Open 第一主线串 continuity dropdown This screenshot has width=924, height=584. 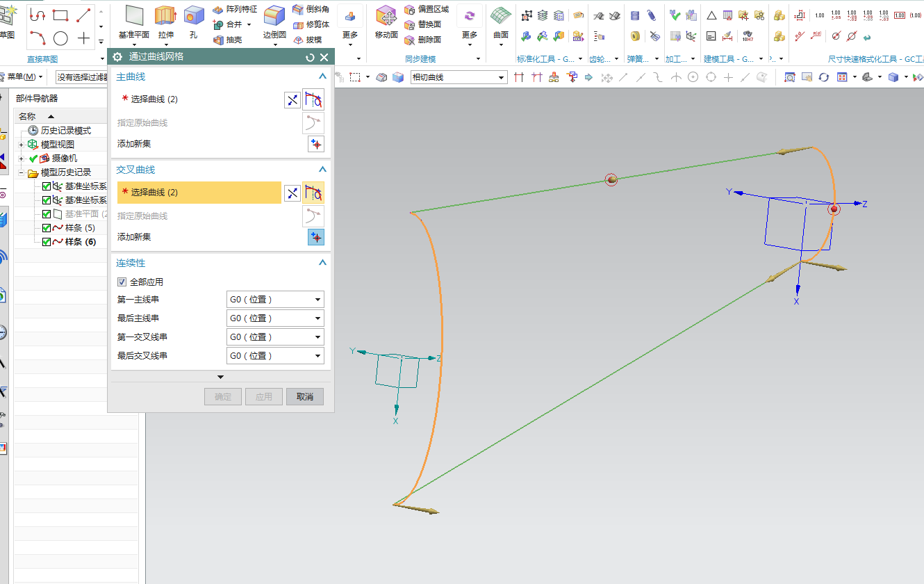(x=275, y=300)
